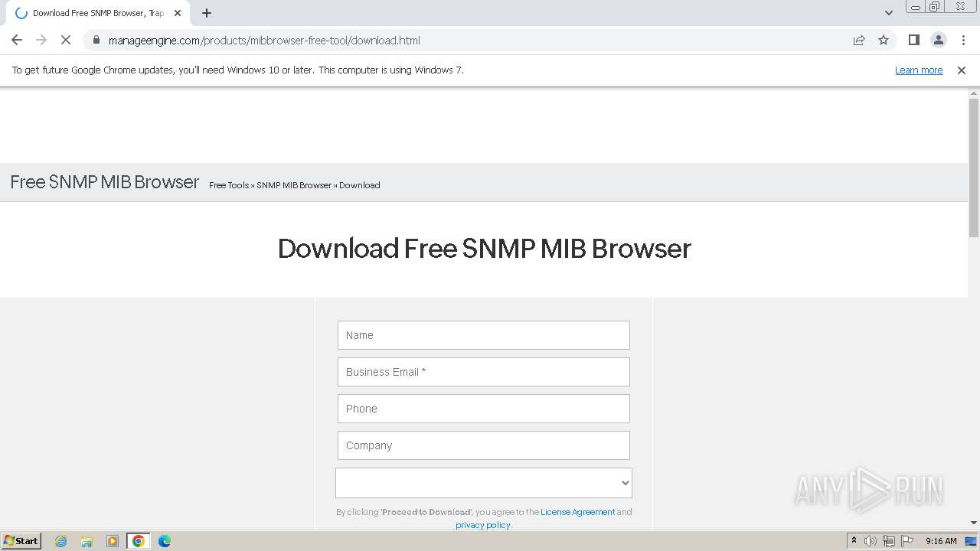Launch Microsoft Edge from taskbar
The width and height of the screenshot is (980, 551).
coord(165,541)
